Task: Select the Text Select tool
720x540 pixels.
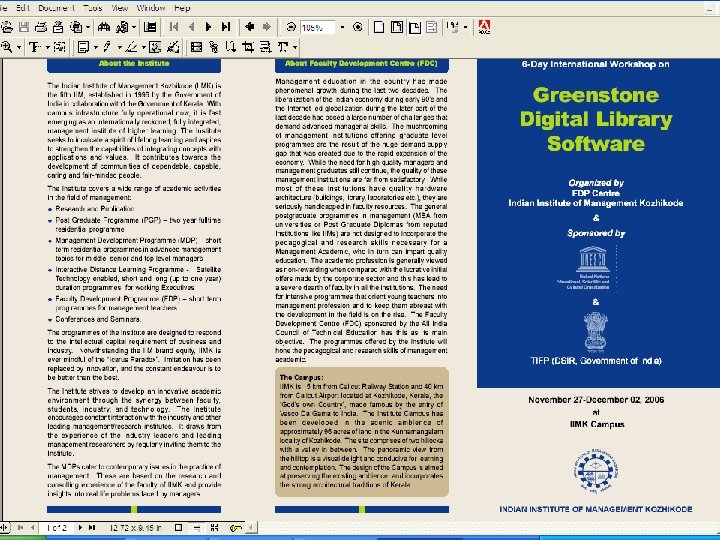Action: coord(35,47)
